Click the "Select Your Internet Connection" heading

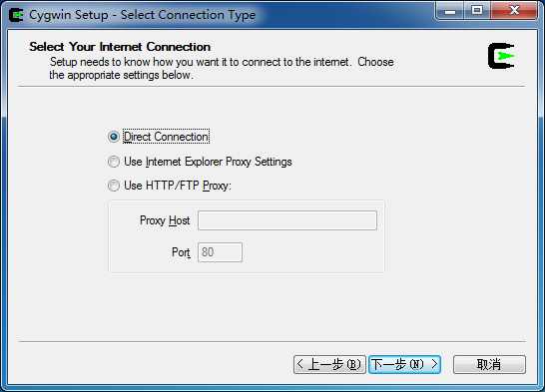coord(120,47)
